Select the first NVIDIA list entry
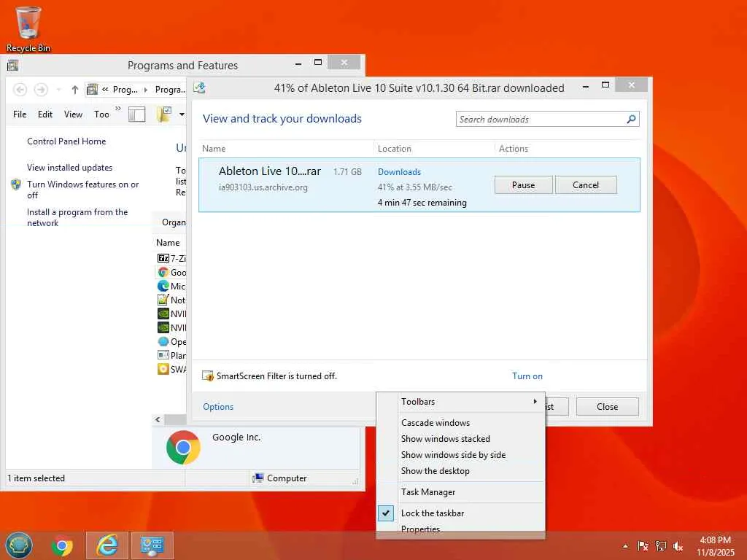Image resolution: width=747 pixels, height=560 pixels. coord(171,314)
